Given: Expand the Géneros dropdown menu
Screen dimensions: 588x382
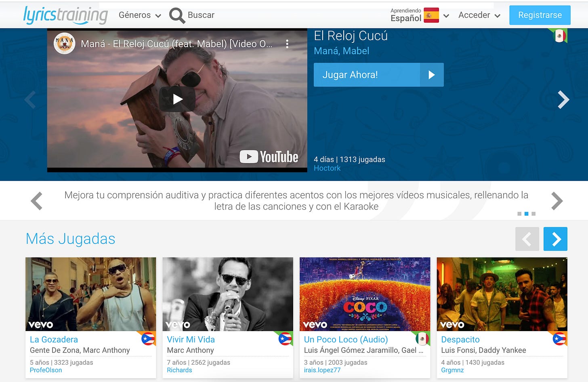Looking at the screenshot, I should [140, 15].
